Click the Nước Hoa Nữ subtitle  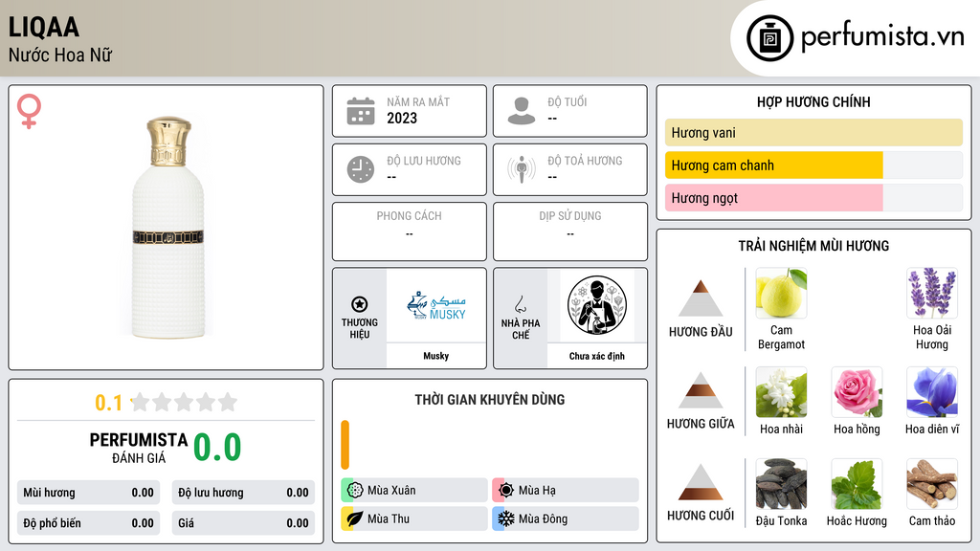[60, 55]
